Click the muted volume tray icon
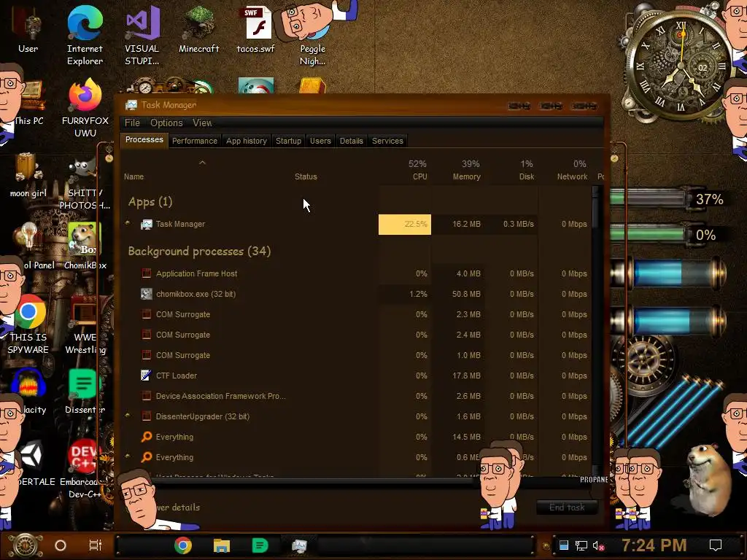 click(598, 545)
